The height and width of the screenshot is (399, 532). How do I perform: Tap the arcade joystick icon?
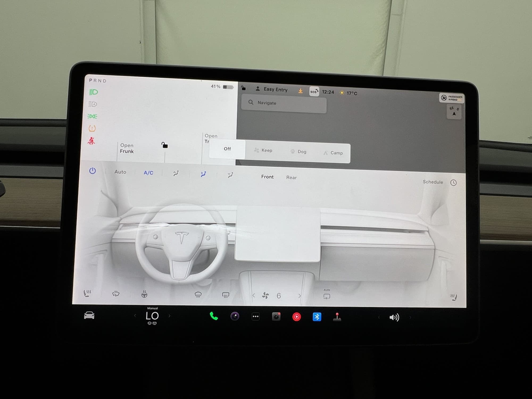[337, 317]
